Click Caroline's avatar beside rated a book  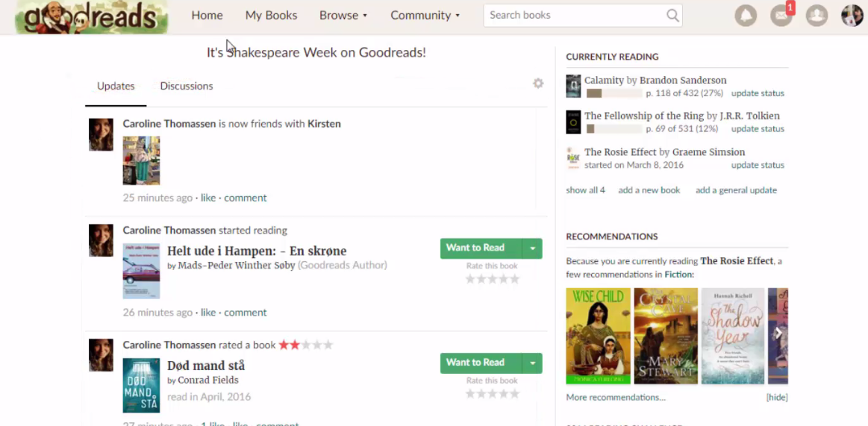click(101, 354)
